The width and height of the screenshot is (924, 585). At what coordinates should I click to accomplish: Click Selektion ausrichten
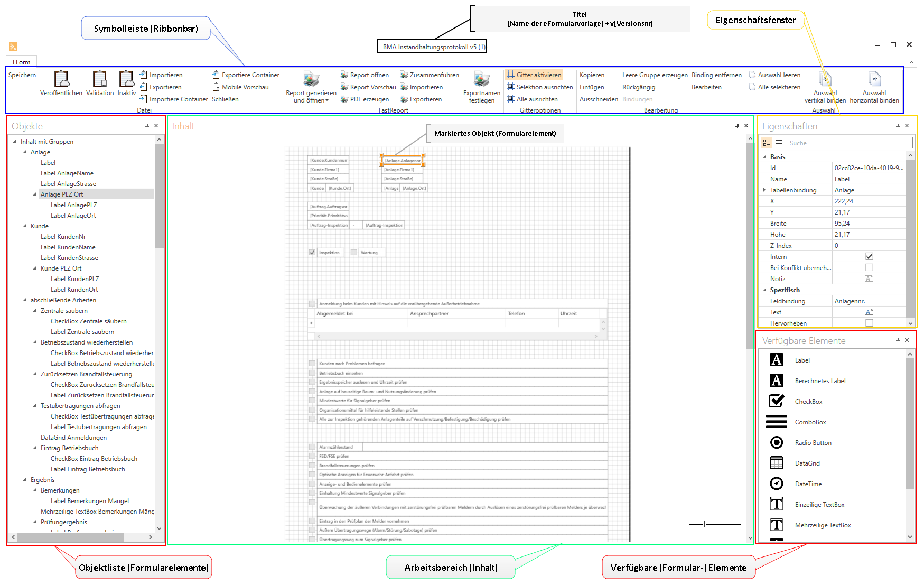[539, 87]
